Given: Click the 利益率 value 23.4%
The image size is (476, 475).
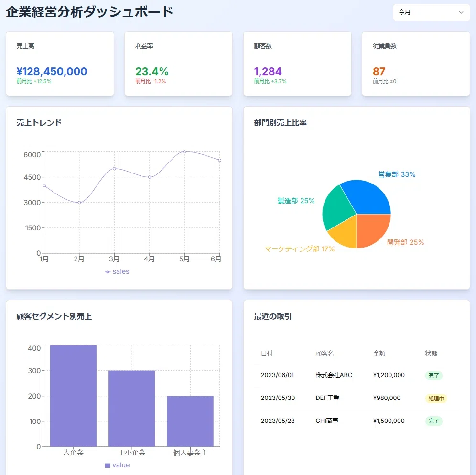Looking at the screenshot, I should 152,71.
